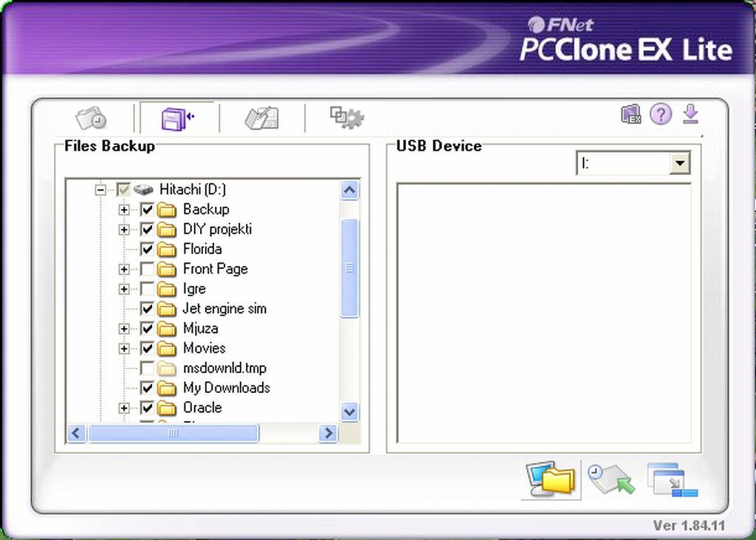Select the Movies folder name

click(x=205, y=349)
